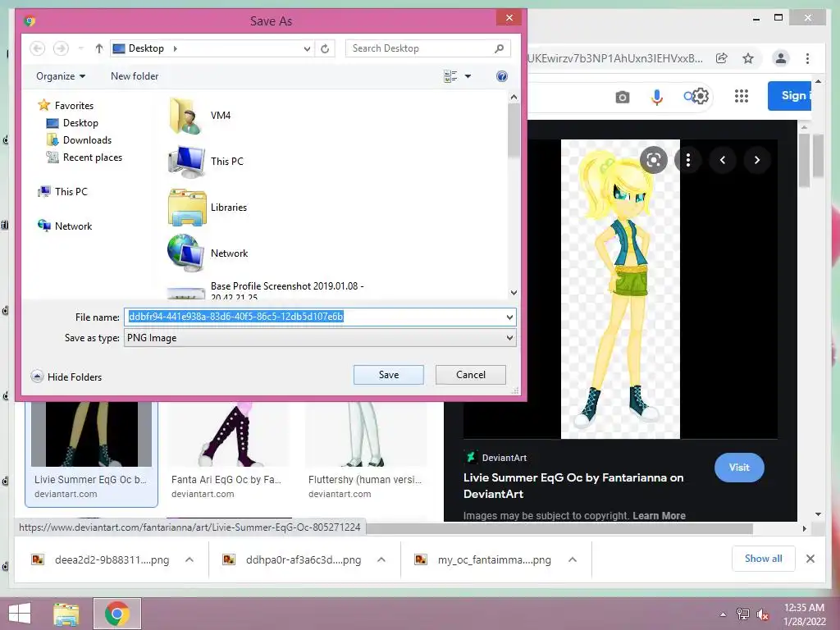Viewport: 840px width, 630px height.
Task: Click the Cancel button
Action: (470, 374)
